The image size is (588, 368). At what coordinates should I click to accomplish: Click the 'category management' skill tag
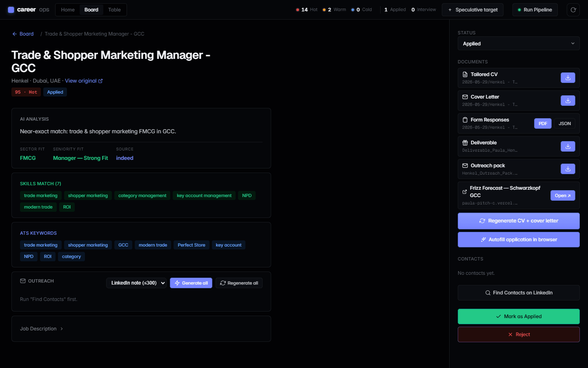pyautogui.click(x=143, y=195)
